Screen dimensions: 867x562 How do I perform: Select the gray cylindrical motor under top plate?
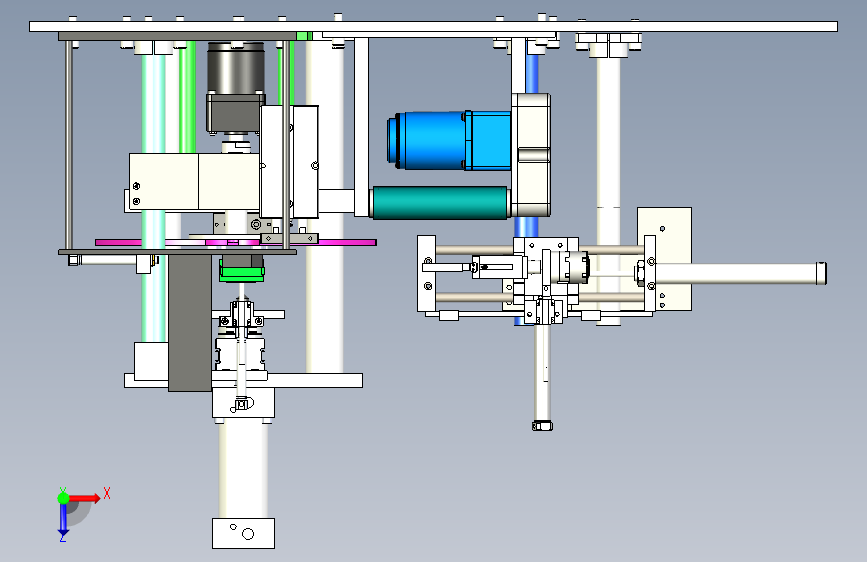click(x=236, y=67)
